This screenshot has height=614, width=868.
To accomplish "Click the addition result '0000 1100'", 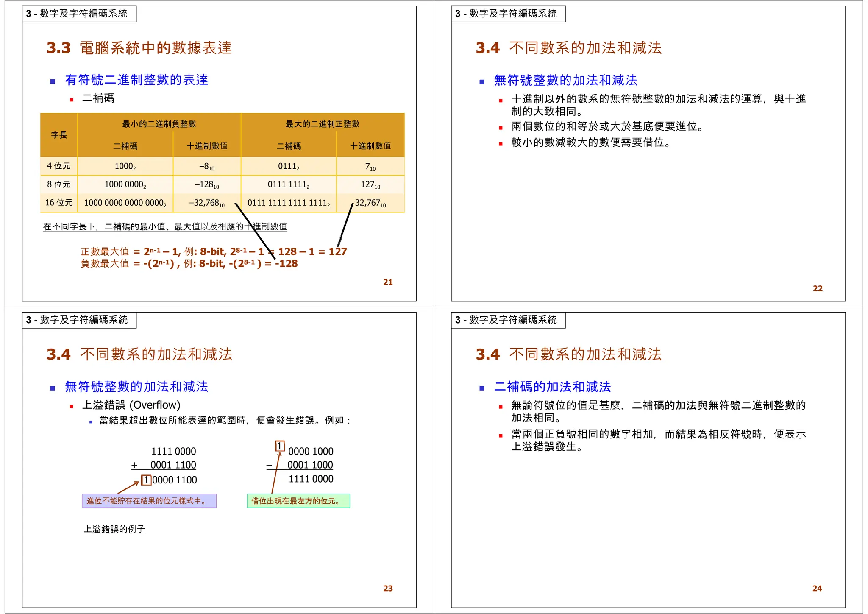I will click(x=175, y=480).
